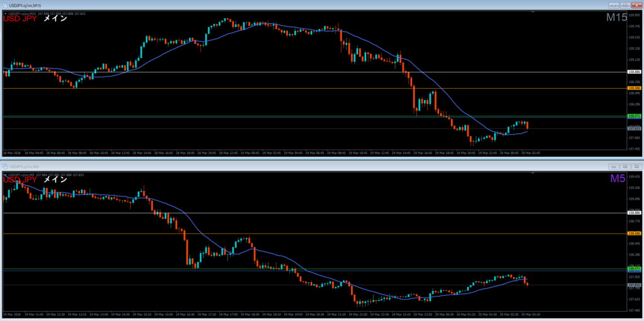Screen dimensions: 644x321
Task: Select the green 158.071 price label on M15
Action: (634, 116)
